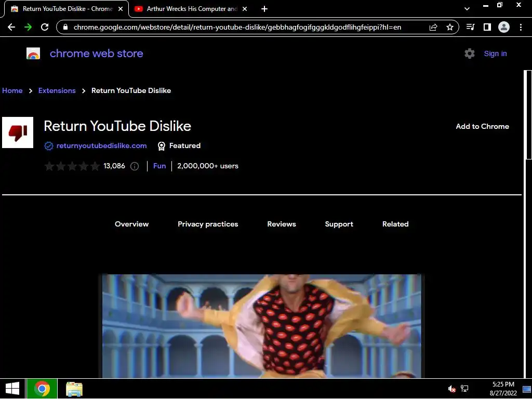Click the Featured badge icon

(x=162, y=146)
